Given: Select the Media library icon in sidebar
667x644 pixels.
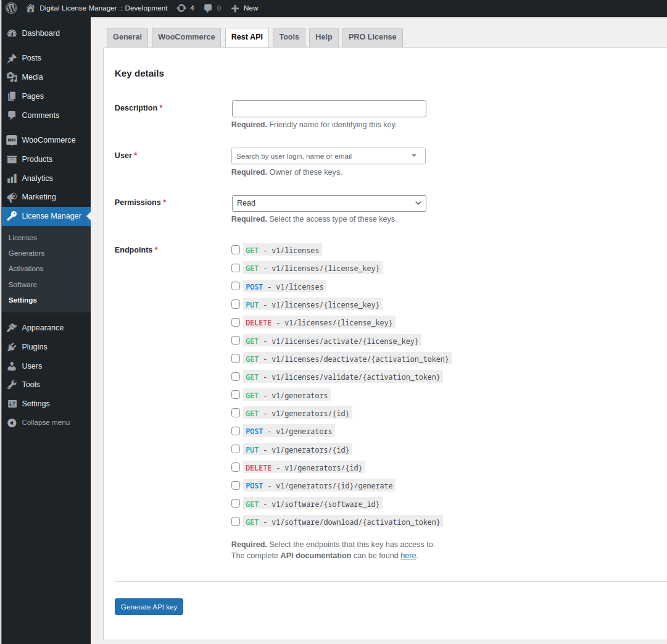Looking at the screenshot, I should pyautogui.click(x=14, y=77).
